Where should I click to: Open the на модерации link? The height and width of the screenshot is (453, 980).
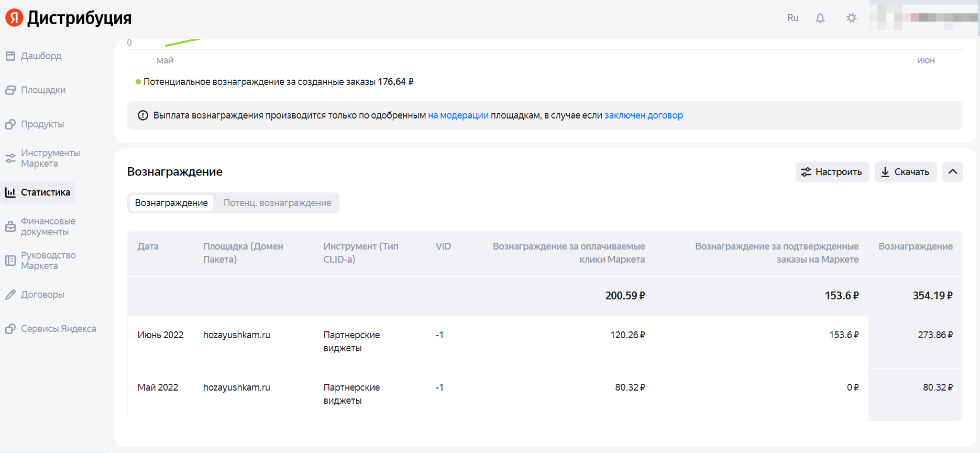pyautogui.click(x=458, y=115)
